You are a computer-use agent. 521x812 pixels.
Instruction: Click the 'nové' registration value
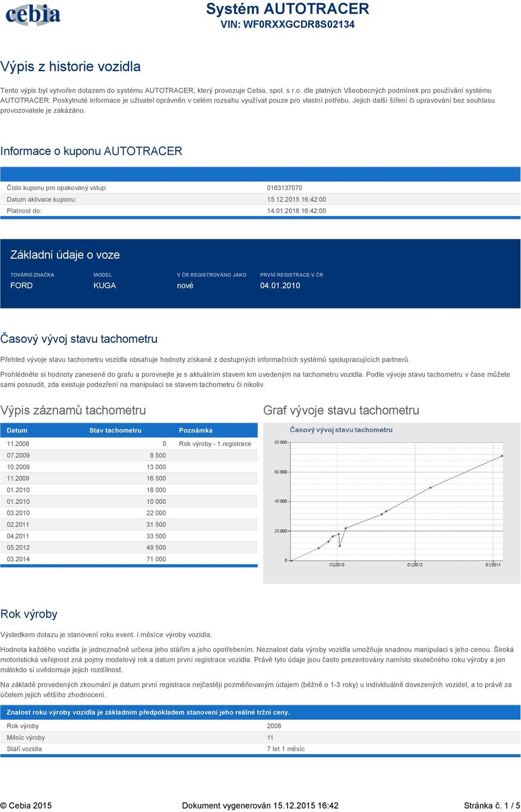(185, 286)
